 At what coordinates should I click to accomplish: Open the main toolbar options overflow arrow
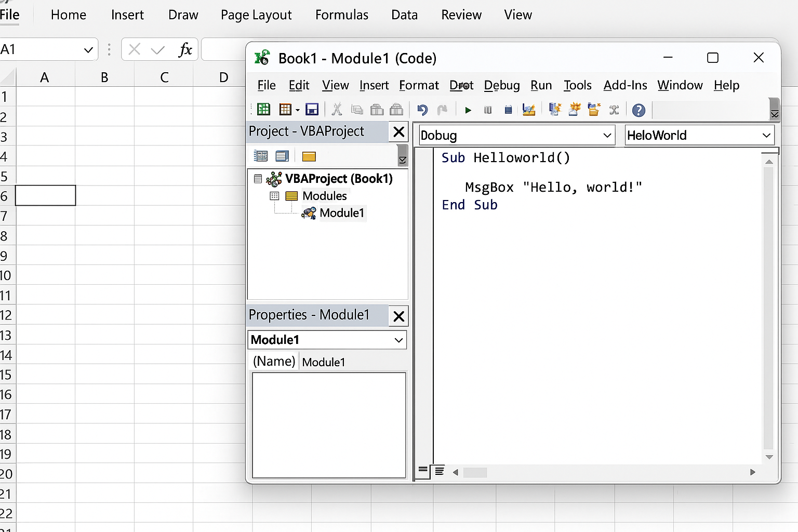pos(775,109)
